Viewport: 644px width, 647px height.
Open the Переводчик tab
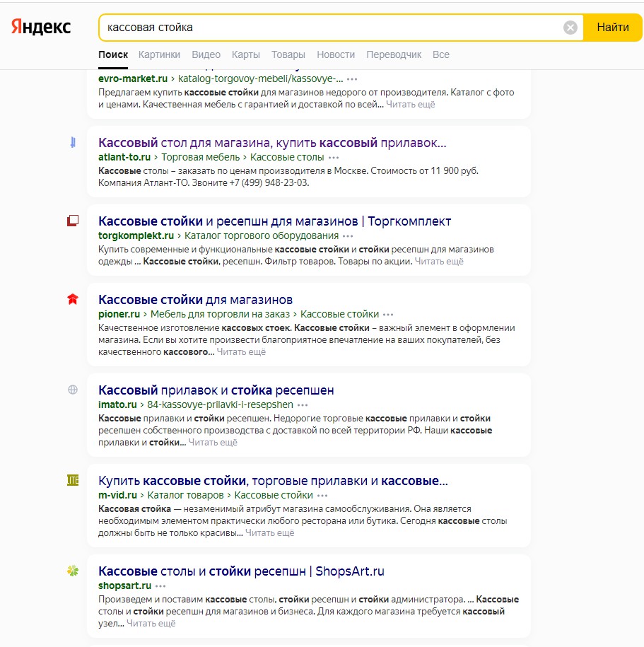click(x=394, y=54)
